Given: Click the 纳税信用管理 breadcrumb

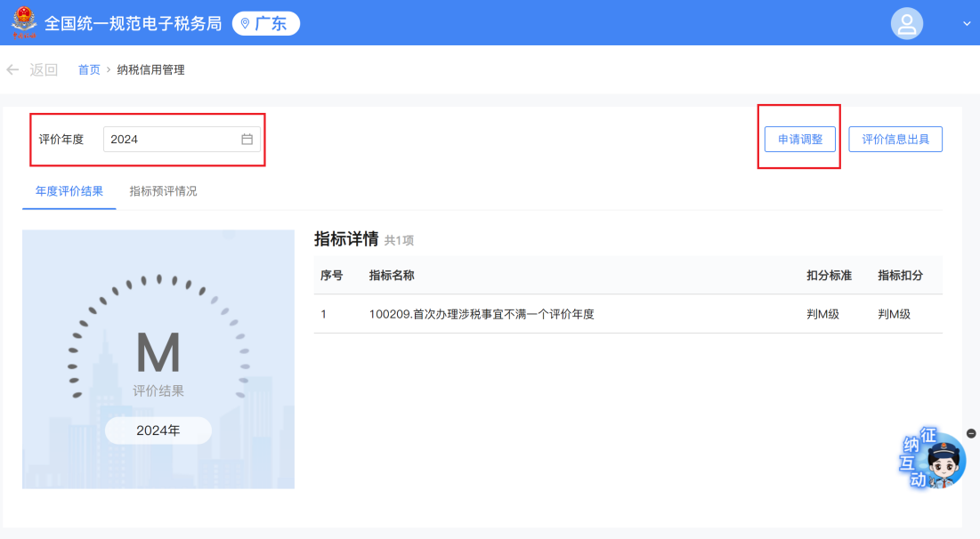Looking at the screenshot, I should (150, 70).
